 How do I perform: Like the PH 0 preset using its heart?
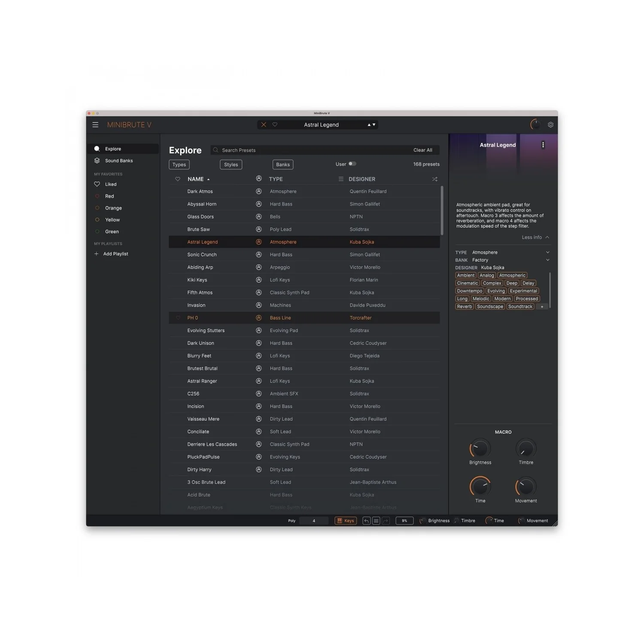point(178,318)
